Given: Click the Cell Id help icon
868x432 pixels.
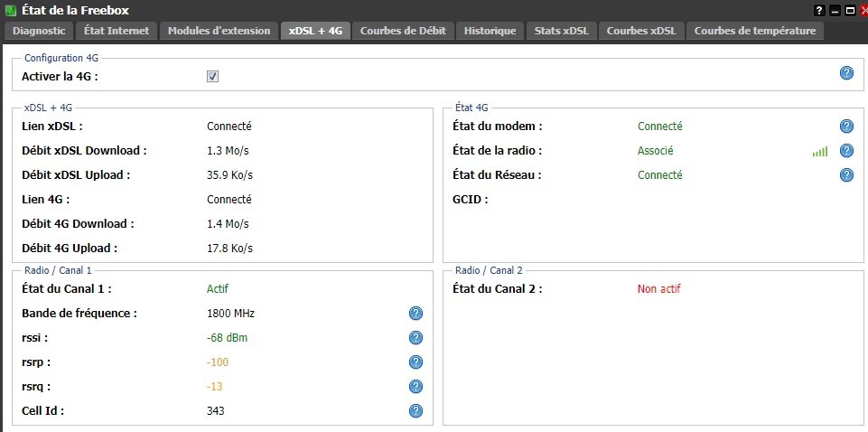Looking at the screenshot, I should point(415,411).
